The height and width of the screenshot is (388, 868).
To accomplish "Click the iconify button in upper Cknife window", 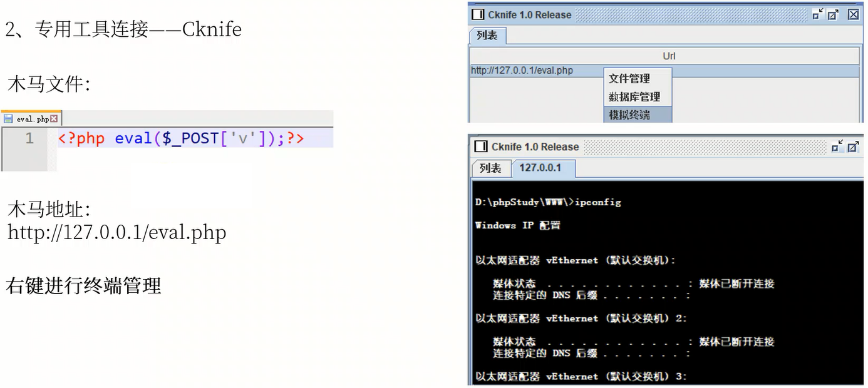I will tap(818, 14).
